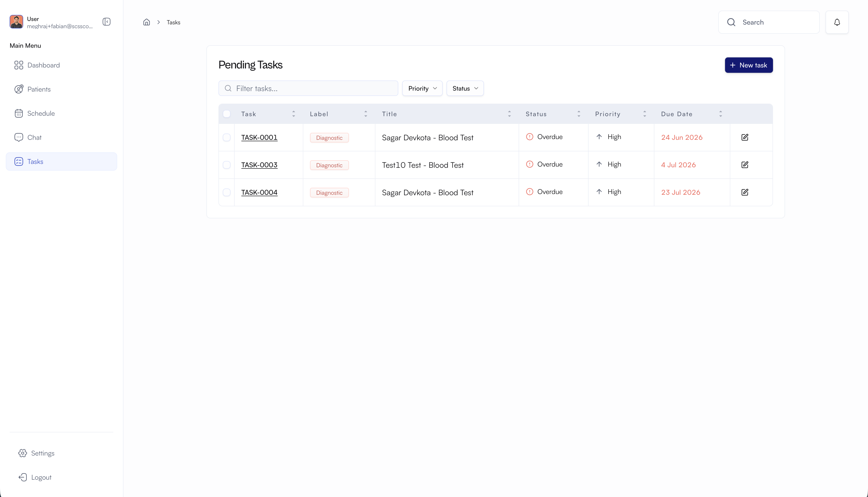The height and width of the screenshot is (497, 868).
Task: Open the Priority filter dropdown
Action: pos(422,88)
